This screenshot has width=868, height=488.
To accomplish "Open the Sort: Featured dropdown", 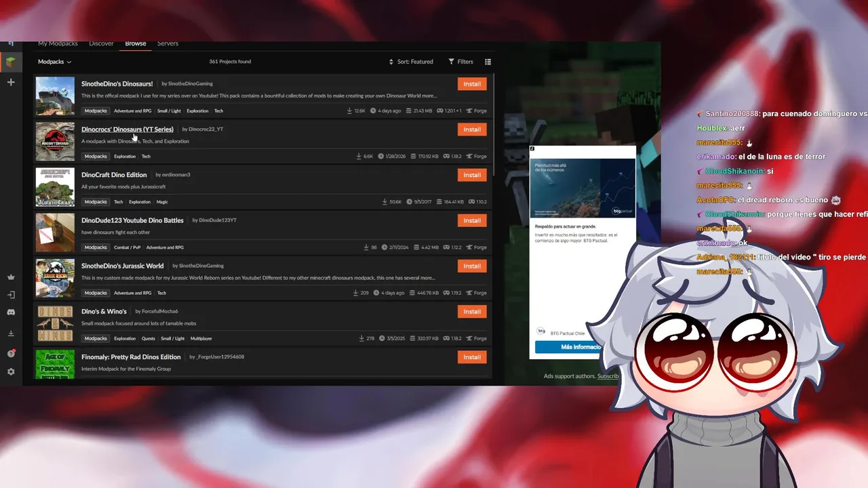I will tap(411, 62).
